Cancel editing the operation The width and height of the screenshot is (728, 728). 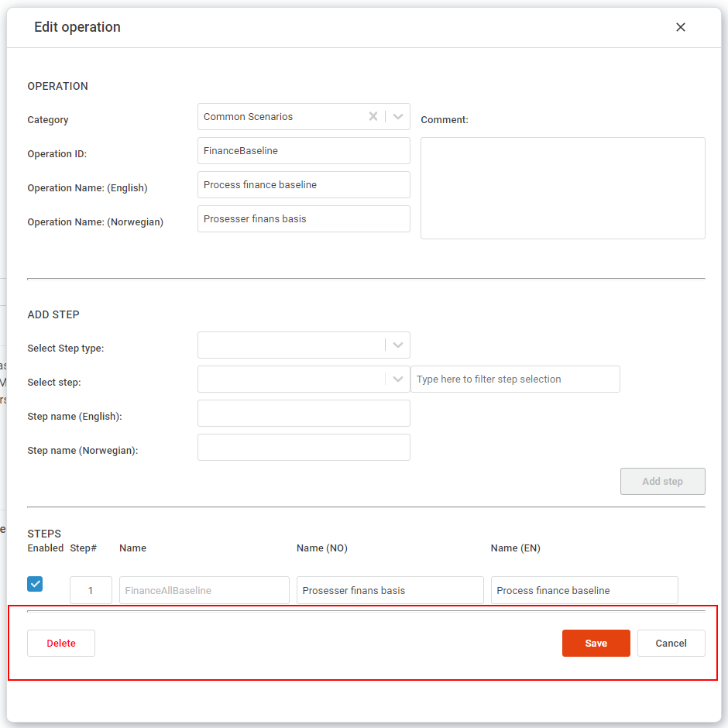tap(671, 643)
